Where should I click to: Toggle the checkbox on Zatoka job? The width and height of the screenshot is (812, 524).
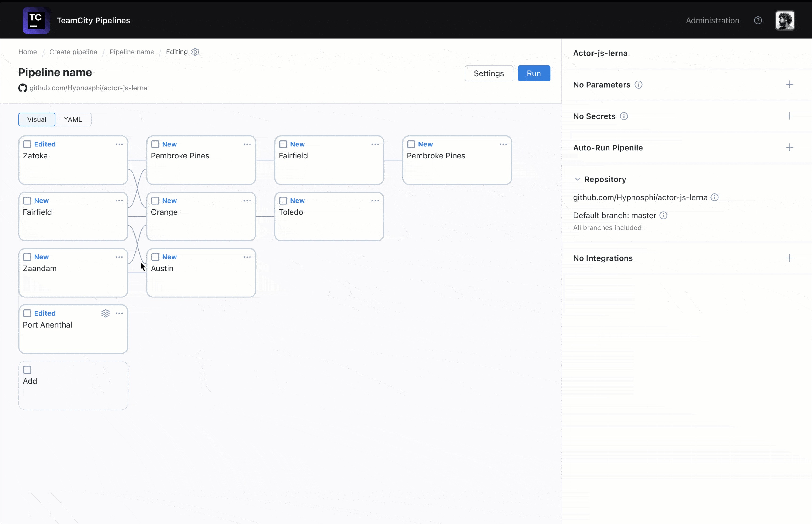[27, 144]
